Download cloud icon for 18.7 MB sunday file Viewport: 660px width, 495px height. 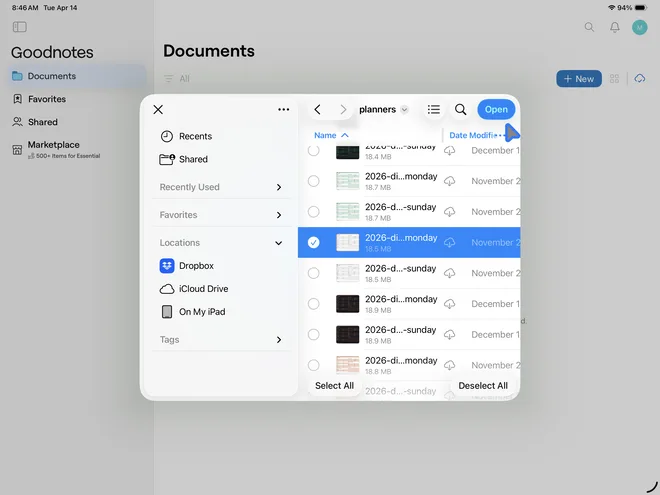click(x=450, y=212)
